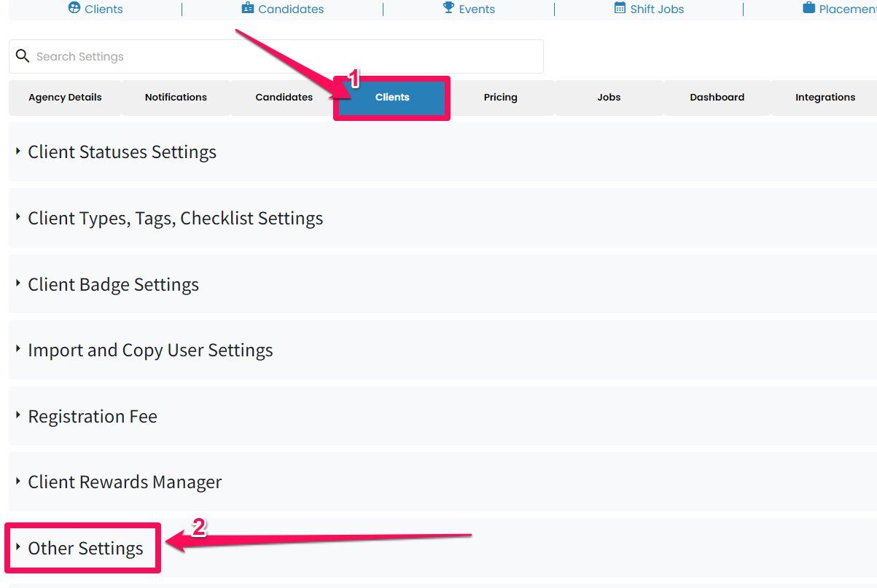
Task: Open Candidates in top navigation
Action: click(x=291, y=9)
